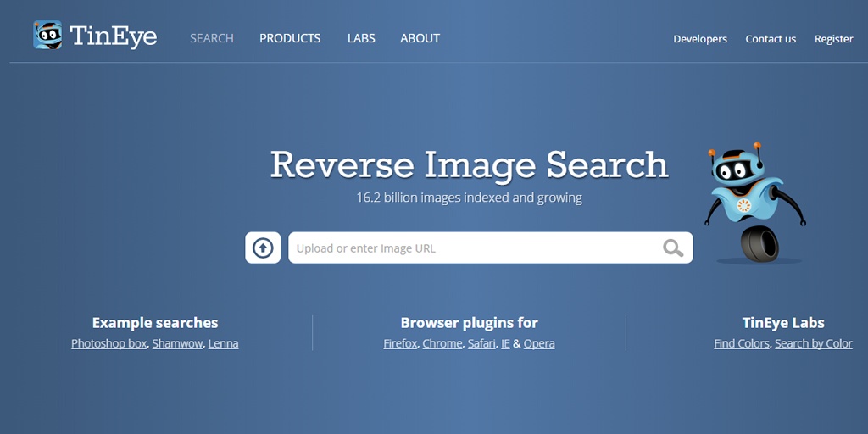Click the TinEye wordmark text

114,36
